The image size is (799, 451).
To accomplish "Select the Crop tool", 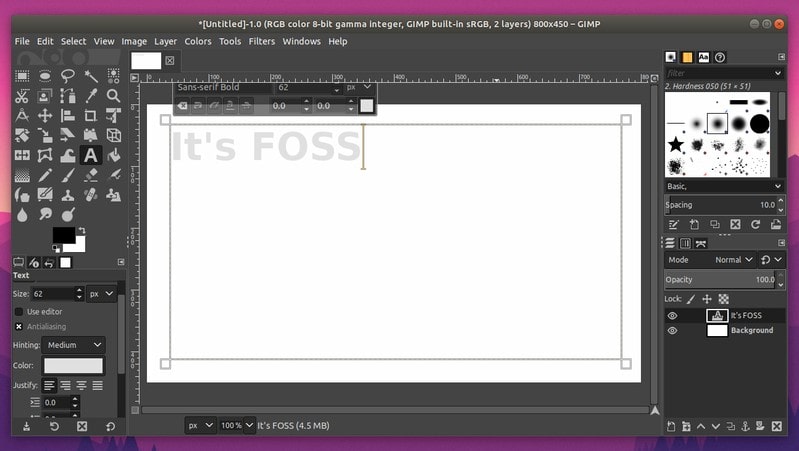I will [91, 116].
